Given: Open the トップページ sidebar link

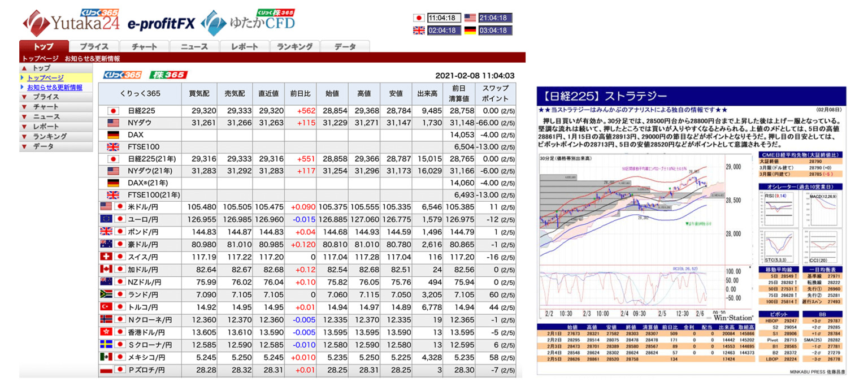Looking at the screenshot, I should (x=45, y=77).
